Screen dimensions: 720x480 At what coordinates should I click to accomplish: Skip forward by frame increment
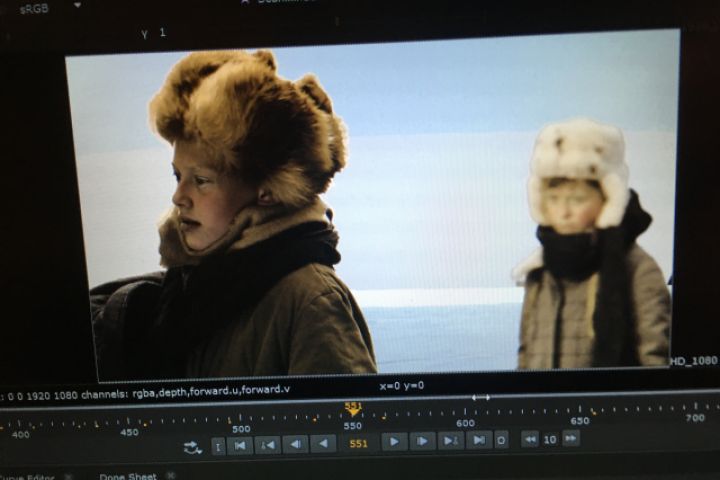(x=571, y=439)
